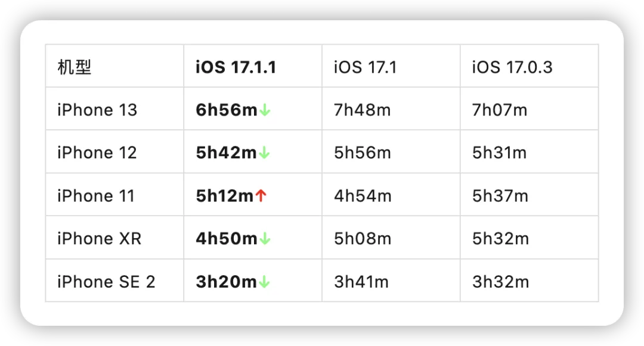
Task: Click the red up arrow beside 5h12m
Action: point(261,196)
